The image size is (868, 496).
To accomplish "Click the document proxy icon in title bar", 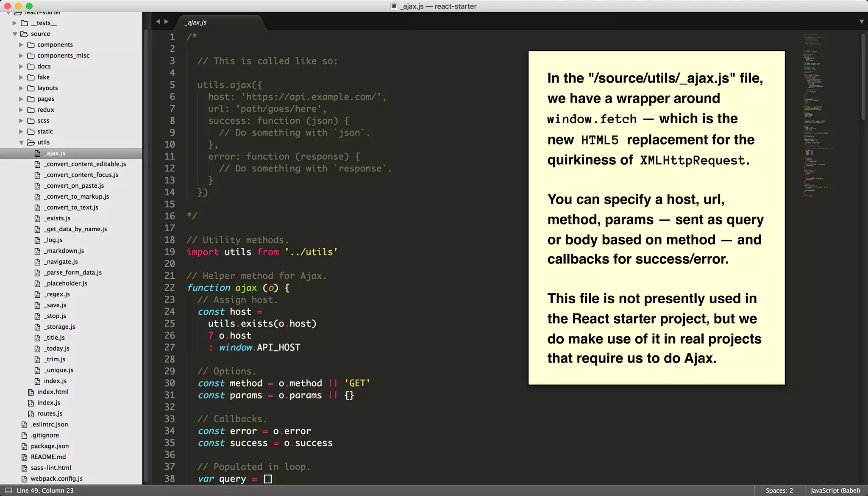I will coord(394,6).
